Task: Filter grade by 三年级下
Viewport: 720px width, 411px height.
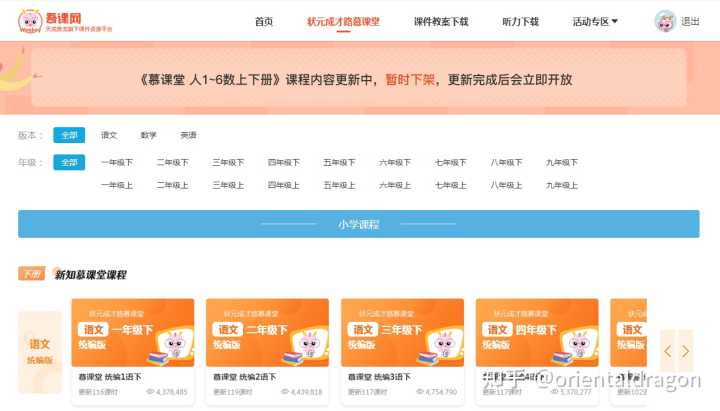Action: pos(228,163)
